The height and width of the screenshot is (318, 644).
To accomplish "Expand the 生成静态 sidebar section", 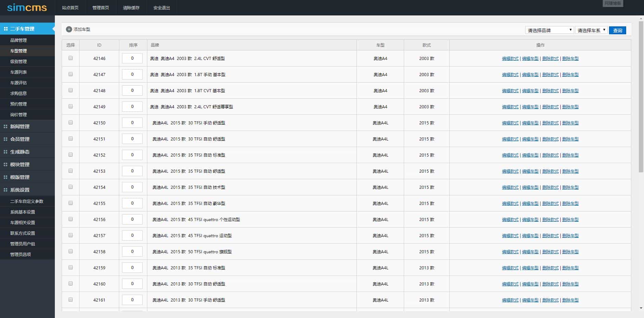I will pos(27,152).
